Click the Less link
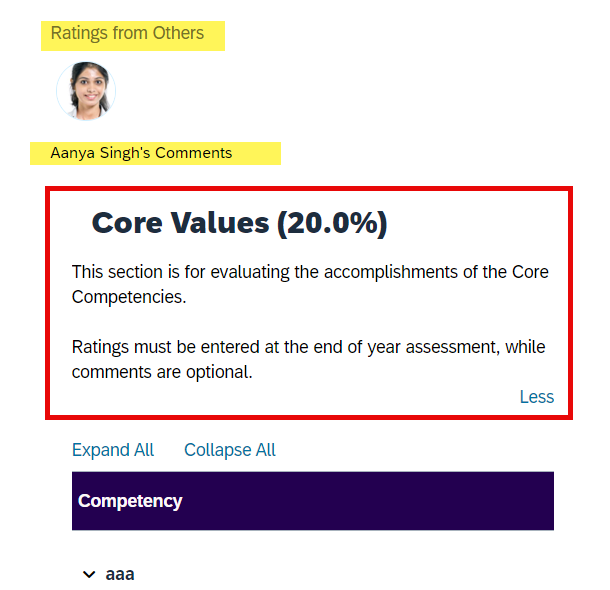 point(536,397)
